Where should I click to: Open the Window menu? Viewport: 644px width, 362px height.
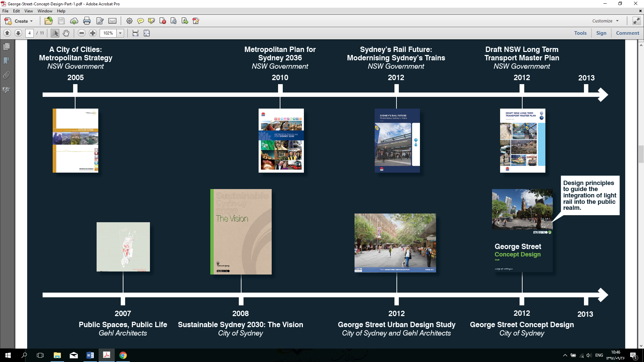coord(45,11)
